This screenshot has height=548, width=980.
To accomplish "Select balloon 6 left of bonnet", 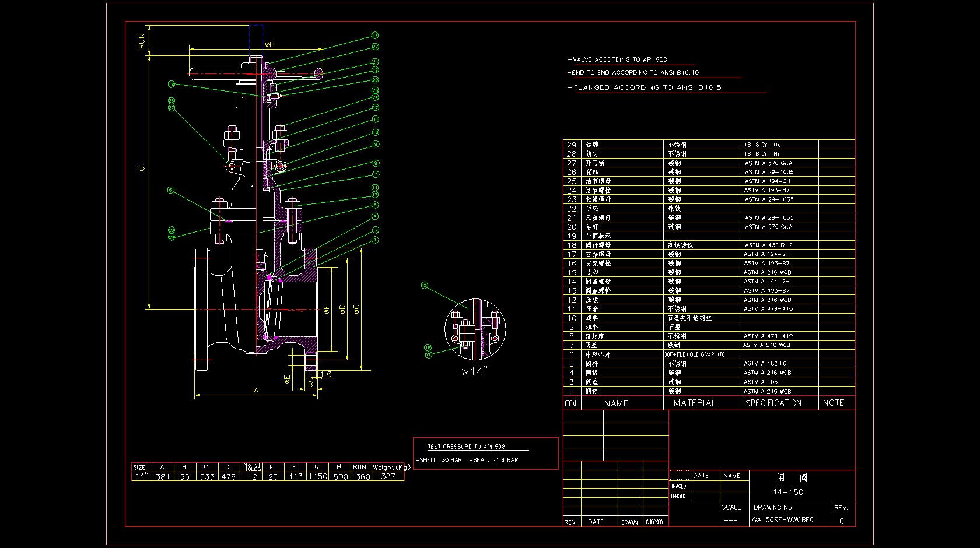I will [171, 190].
